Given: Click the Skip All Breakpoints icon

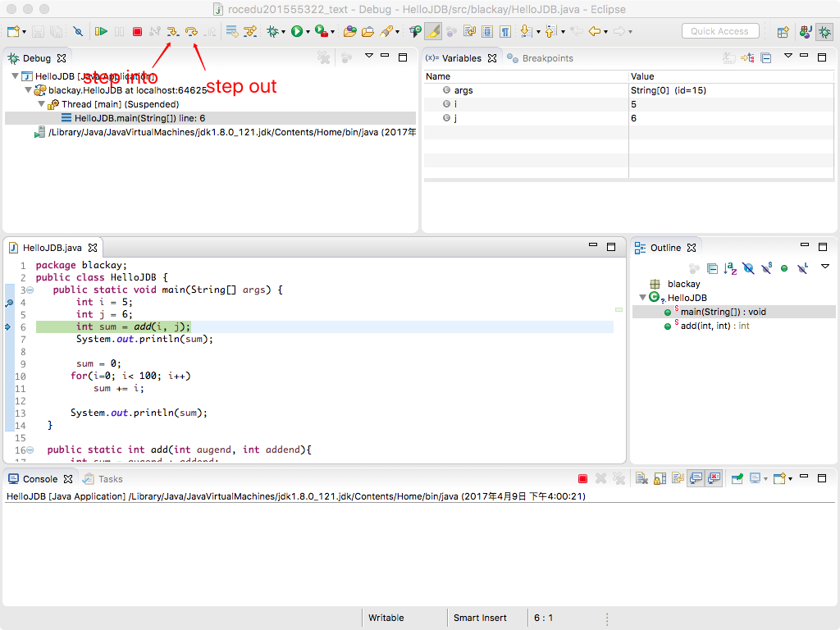Looking at the screenshot, I should pyautogui.click(x=78, y=32).
